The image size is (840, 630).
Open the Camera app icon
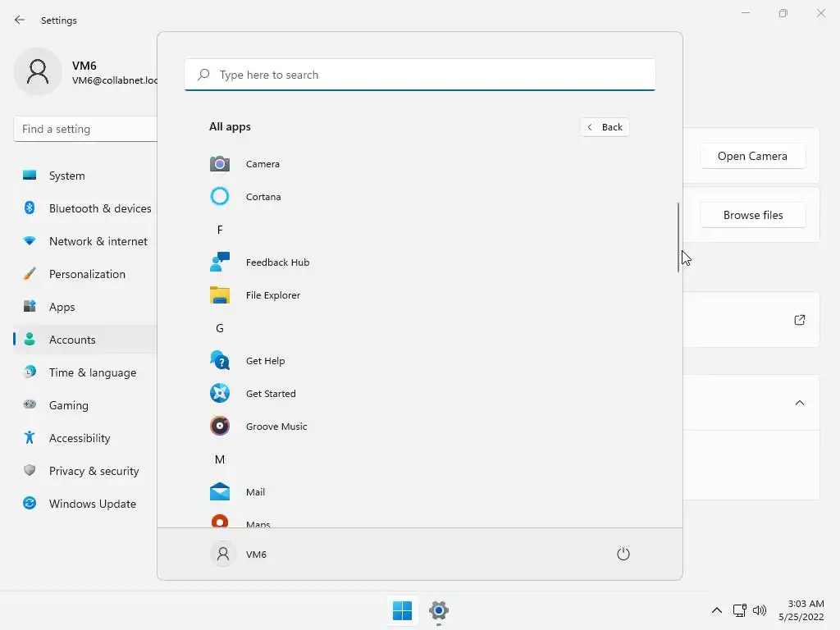[220, 164]
